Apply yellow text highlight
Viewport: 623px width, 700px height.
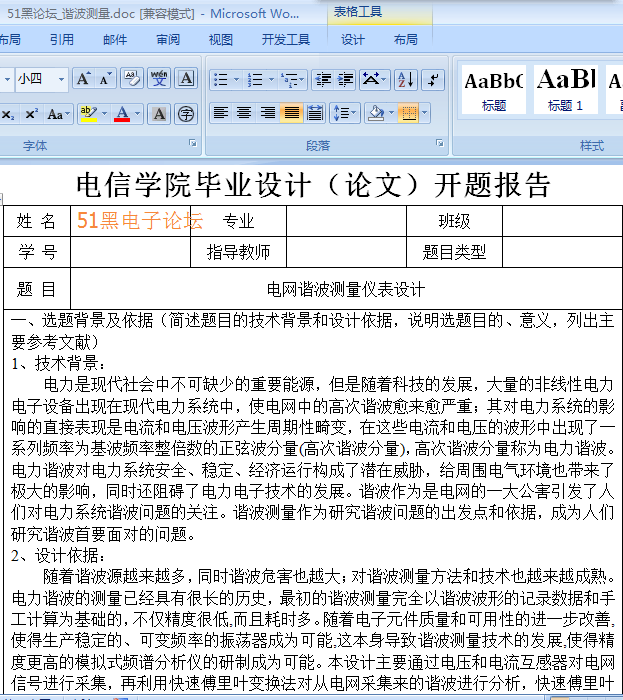88,114
